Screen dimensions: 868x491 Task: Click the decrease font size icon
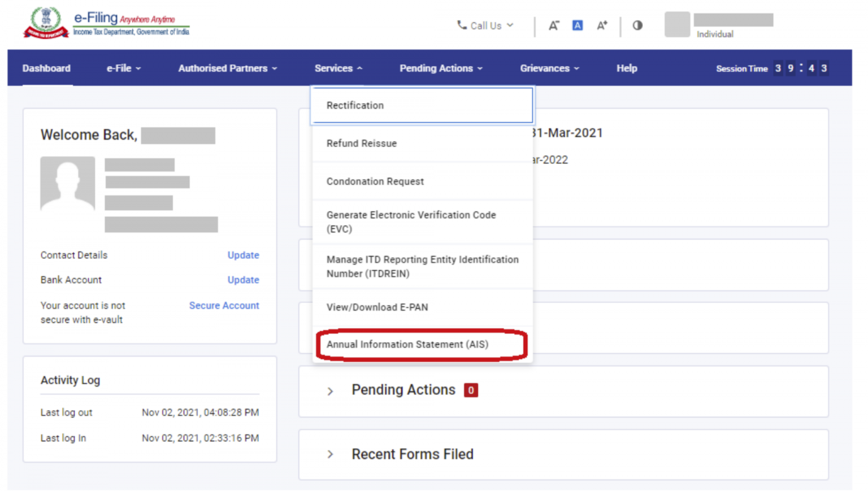pyautogui.click(x=553, y=25)
